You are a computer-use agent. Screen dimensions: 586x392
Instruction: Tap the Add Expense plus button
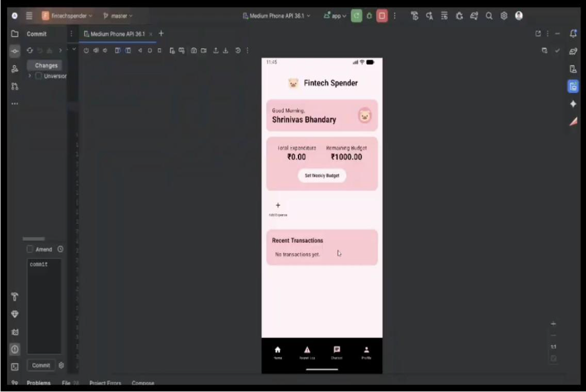click(x=278, y=209)
